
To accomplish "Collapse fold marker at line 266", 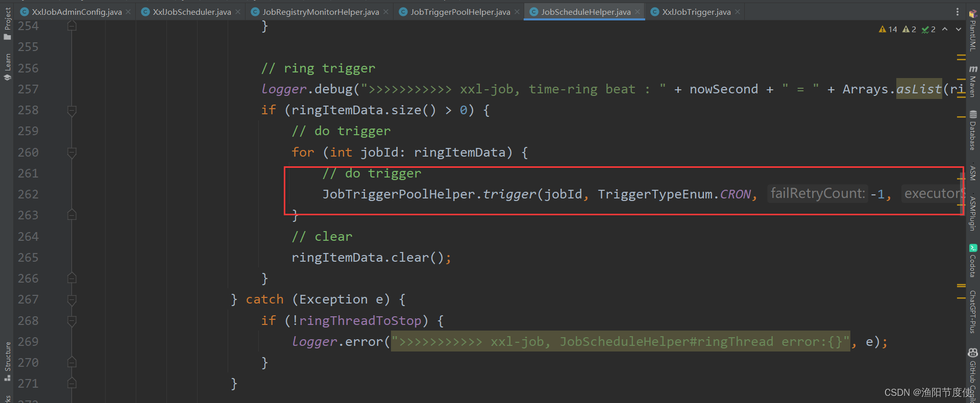I will 72,278.
